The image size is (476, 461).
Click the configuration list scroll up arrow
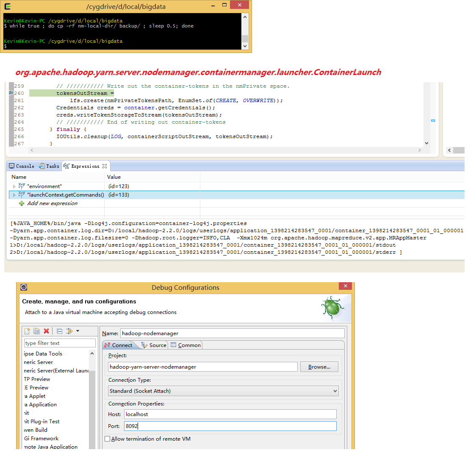click(92, 353)
